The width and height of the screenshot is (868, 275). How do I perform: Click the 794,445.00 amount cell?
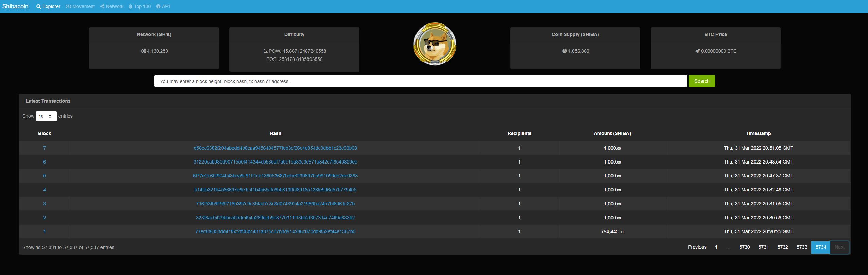click(x=612, y=231)
